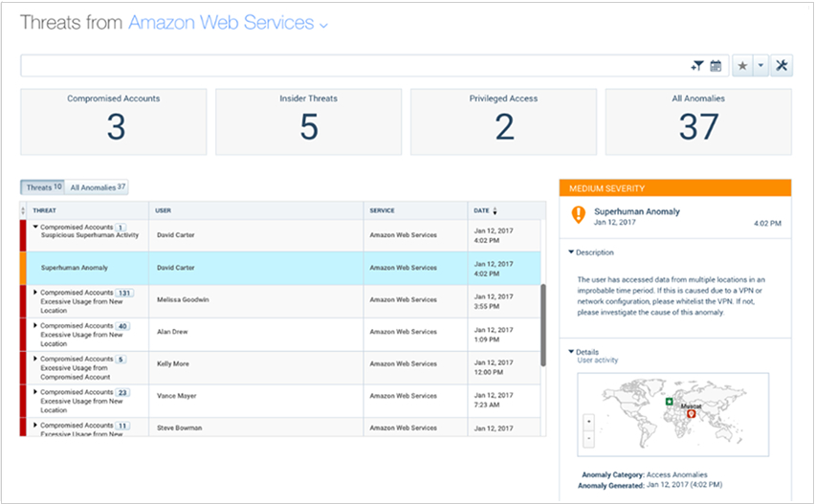Screen dimensions: 815x504
Task: Click the date Jan 12, 2017 3:55 PM
Action: [x=494, y=301]
